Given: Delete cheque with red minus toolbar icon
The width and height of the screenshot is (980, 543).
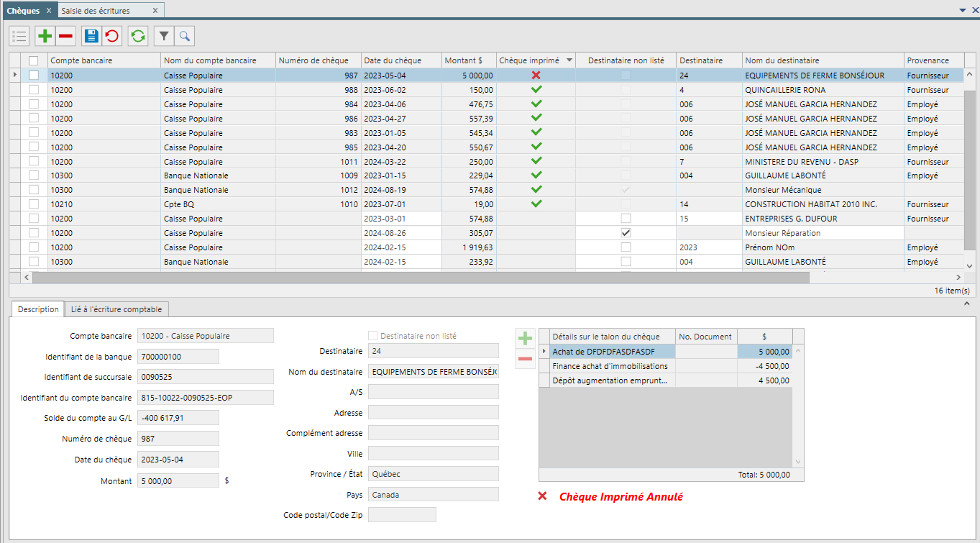Looking at the screenshot, I should click(65, 36).
